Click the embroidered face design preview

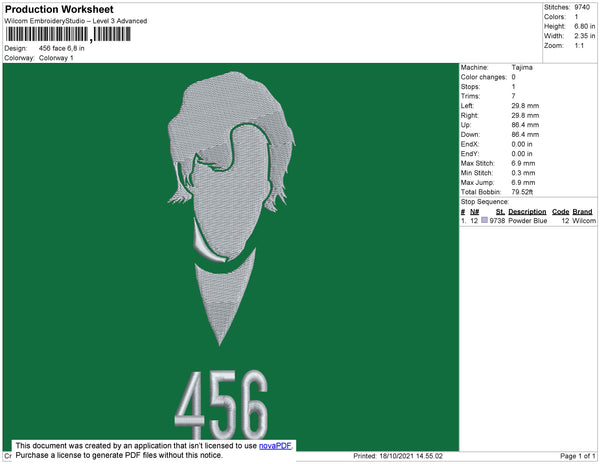coord(231,208)
